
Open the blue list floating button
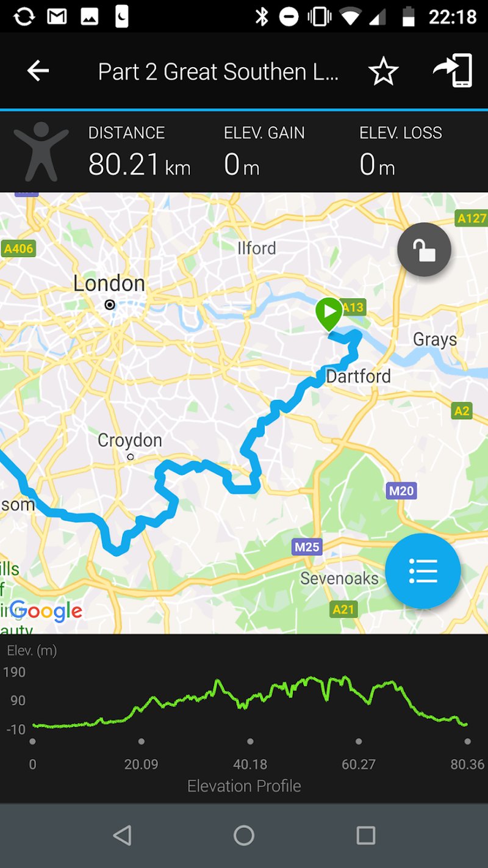423,571
